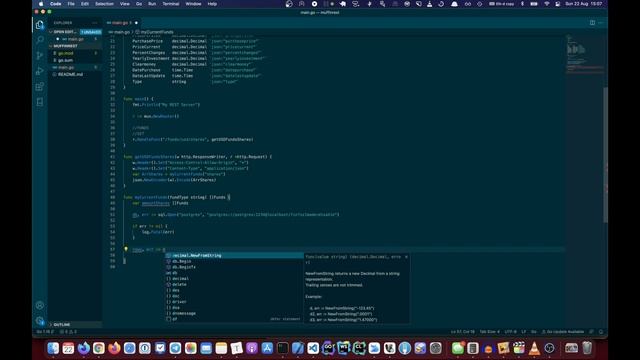
Task: Open Finder from the Dock
Action: click(53, 348)
